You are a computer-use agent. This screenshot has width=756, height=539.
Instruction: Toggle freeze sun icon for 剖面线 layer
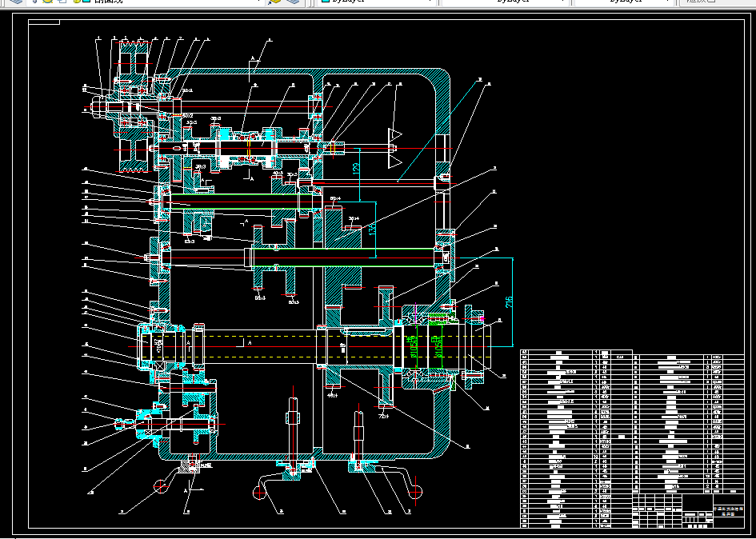pos(48,2)
